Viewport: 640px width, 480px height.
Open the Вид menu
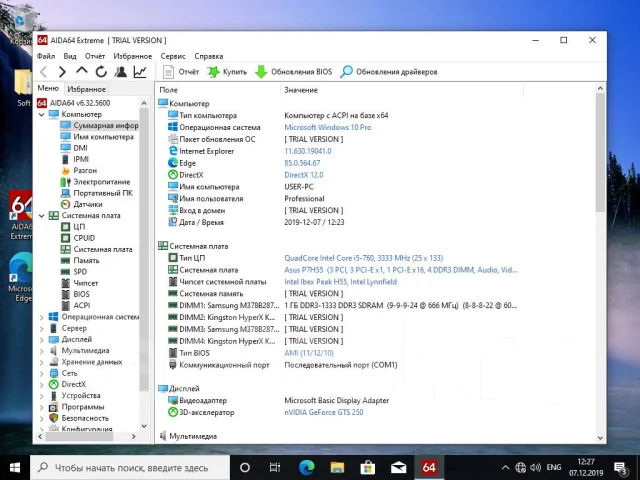70,56
